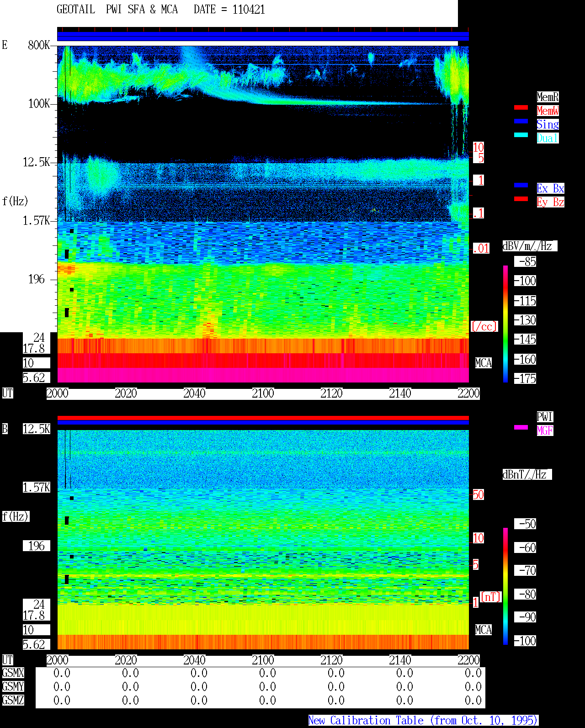Click the red .01 density tick label
This screenshot has height=728, width=585.
coord(481,249)
